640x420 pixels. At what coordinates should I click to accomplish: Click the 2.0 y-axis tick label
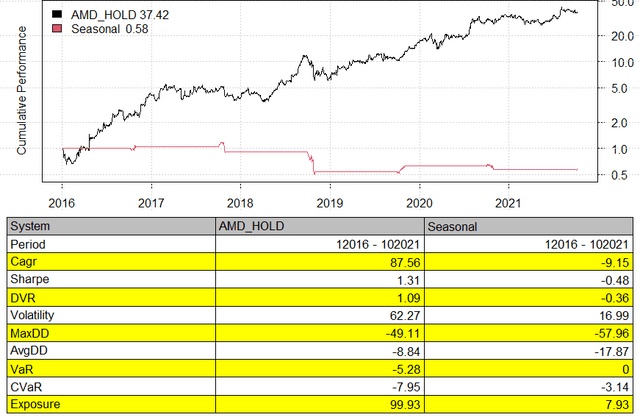[x=619, y=123]
